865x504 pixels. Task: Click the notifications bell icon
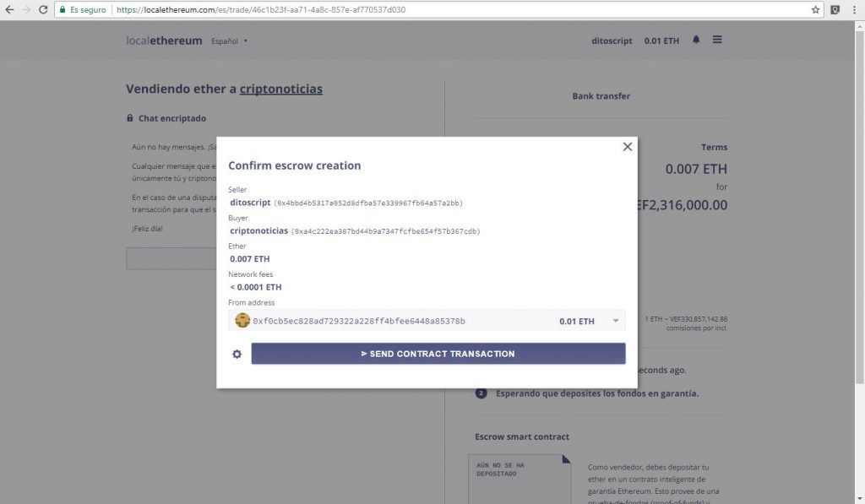[696, 40]
